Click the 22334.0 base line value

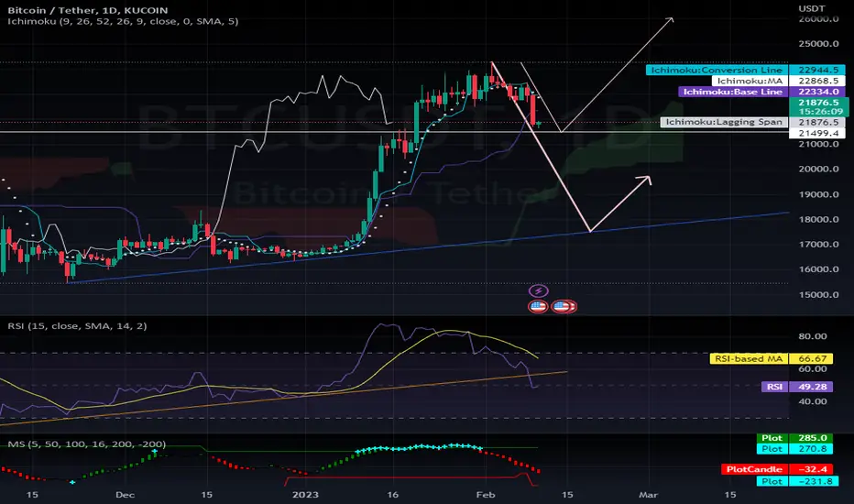click(x=817, y=92)
